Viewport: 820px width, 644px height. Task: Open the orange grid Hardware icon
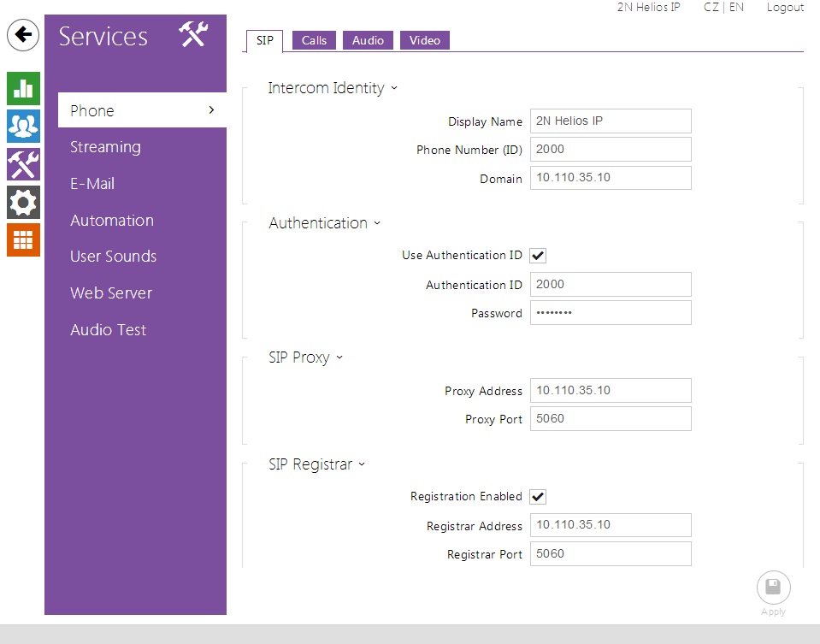pos(23,239)
